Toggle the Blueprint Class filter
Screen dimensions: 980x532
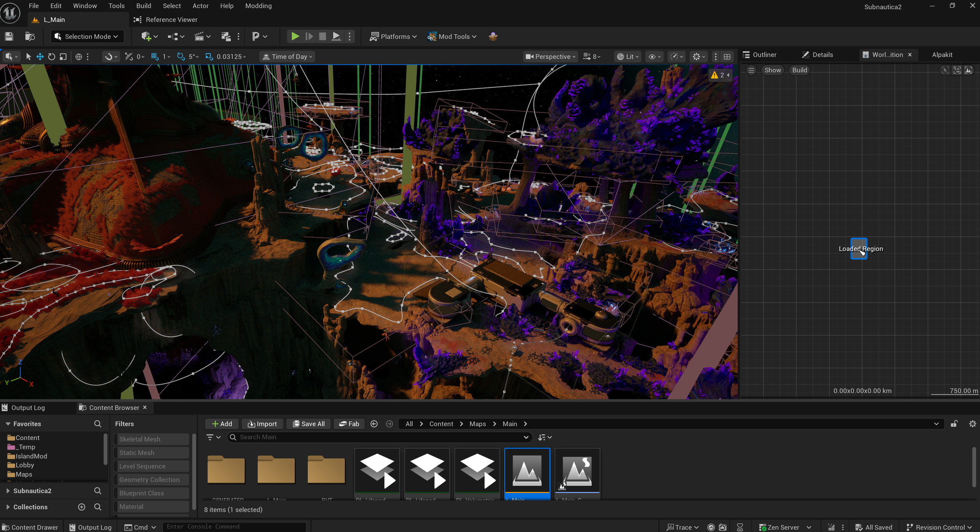click(151, 493)
